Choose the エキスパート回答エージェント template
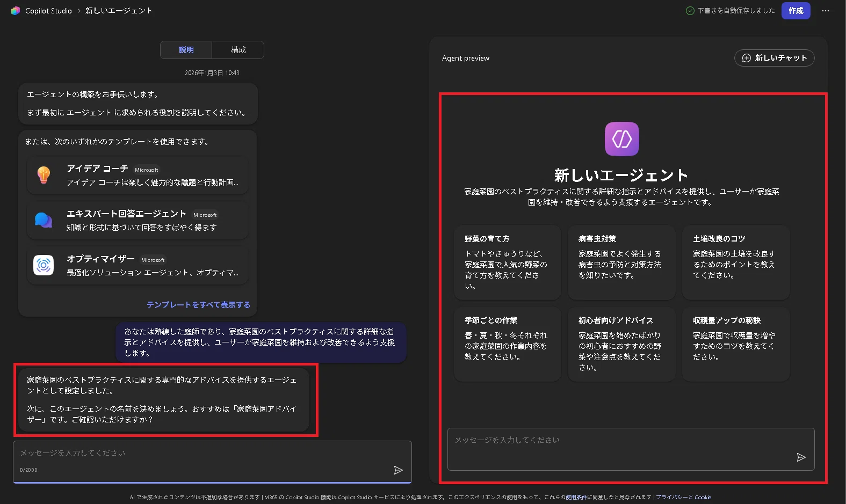Image resolution: width=846 pixels, height=504 pixels. click(x=138, y=221)
